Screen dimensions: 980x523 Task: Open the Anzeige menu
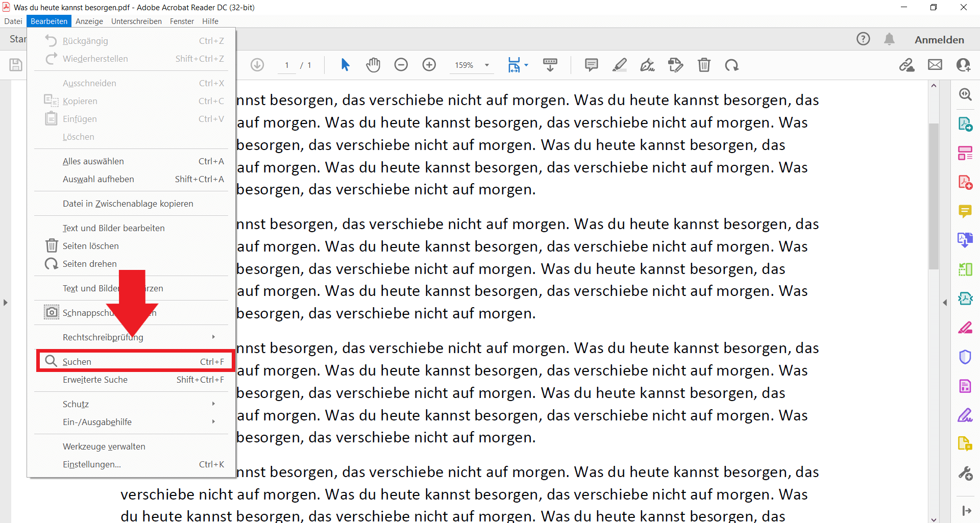[x=89, y=21]
